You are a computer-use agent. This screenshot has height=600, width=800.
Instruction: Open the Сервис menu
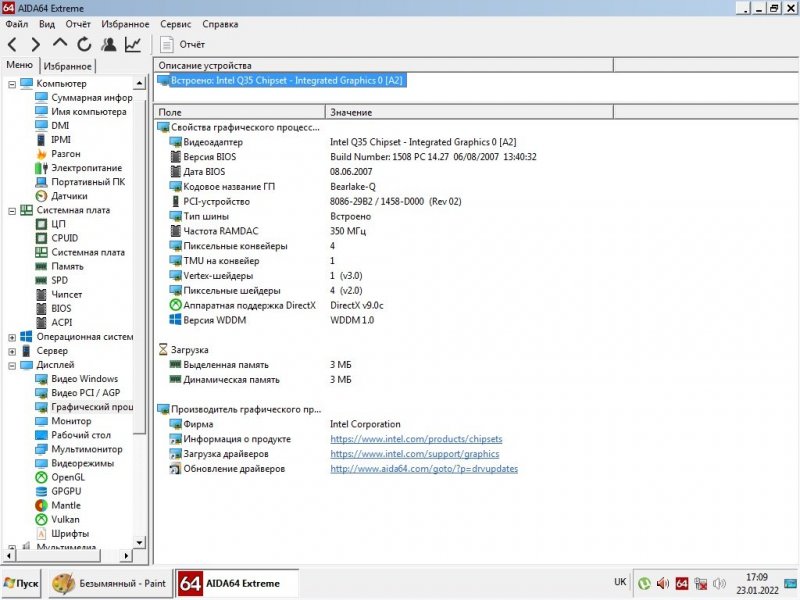(175, 24)
